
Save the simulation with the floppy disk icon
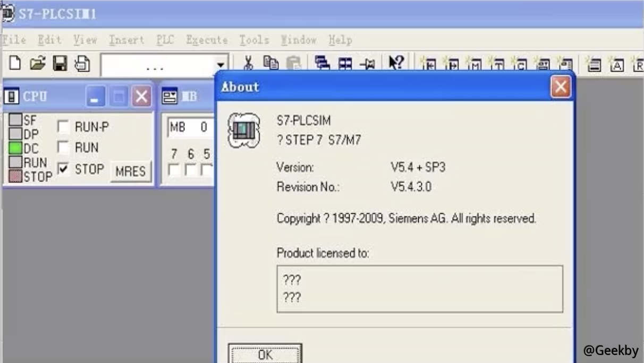point(60,64)
